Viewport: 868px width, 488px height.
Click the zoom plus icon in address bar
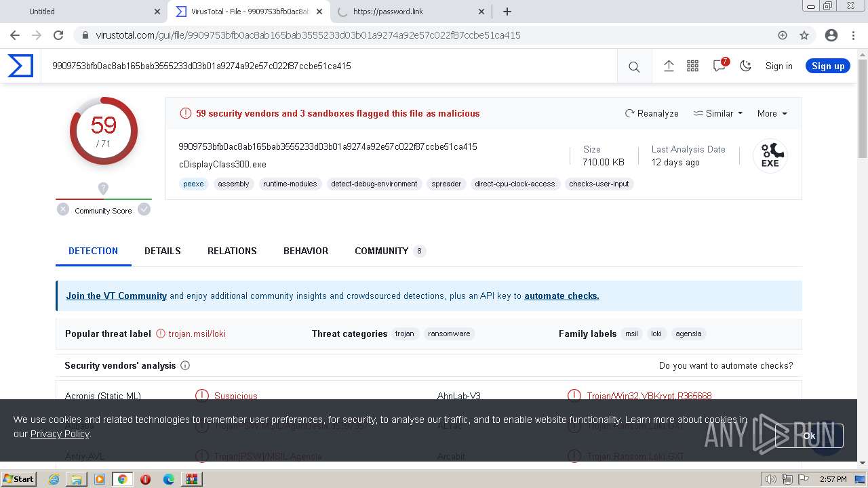783,35
